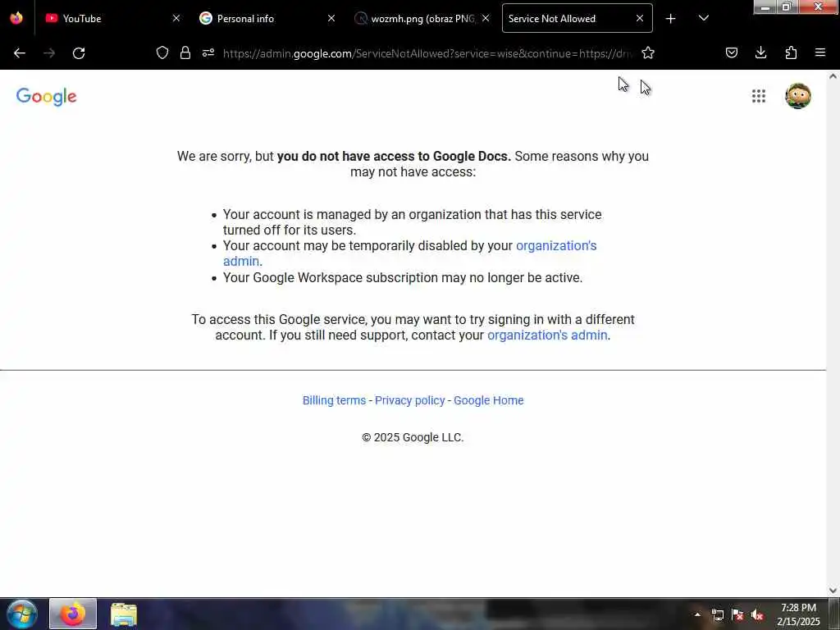
Task: Switch to the Personal info tab
Action: [x=267, y=18]
